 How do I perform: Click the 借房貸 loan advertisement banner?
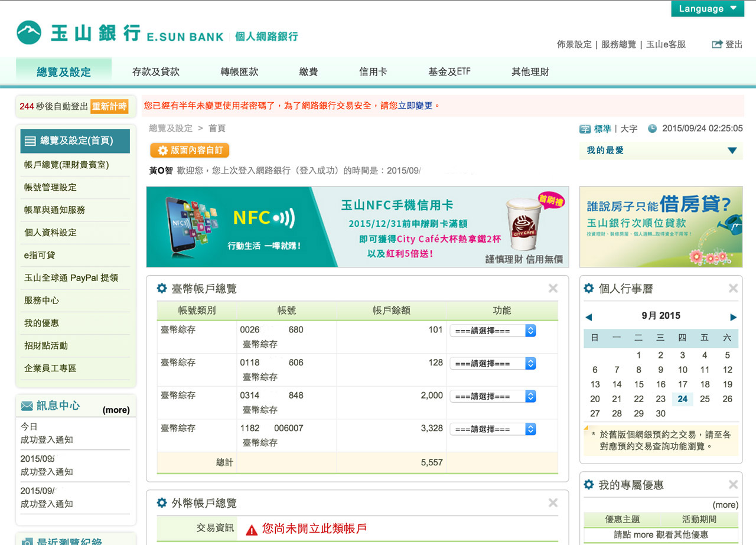point(661,227)
